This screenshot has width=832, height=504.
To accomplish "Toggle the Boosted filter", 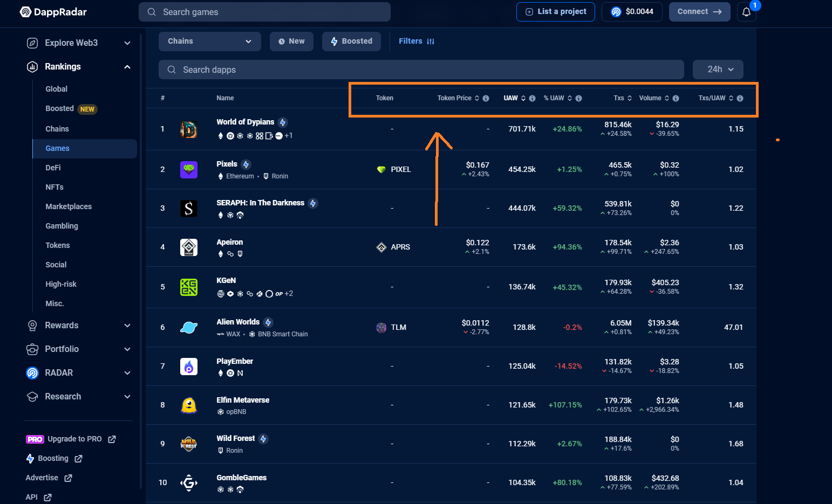I will (351, 42).
